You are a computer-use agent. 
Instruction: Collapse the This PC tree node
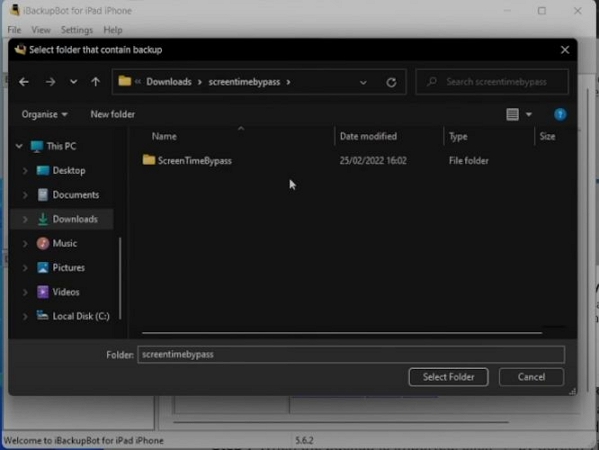coord(19,146)
